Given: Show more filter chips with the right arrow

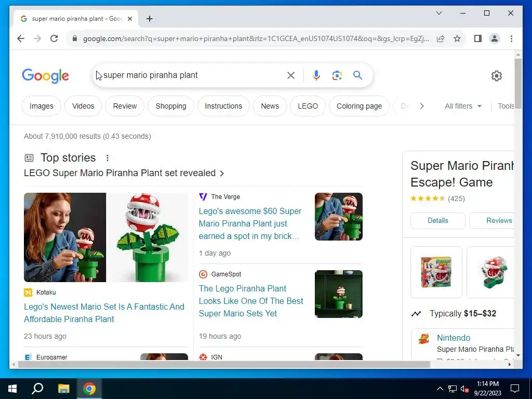Looking at the screenshot, I should (x=422, y=106).
